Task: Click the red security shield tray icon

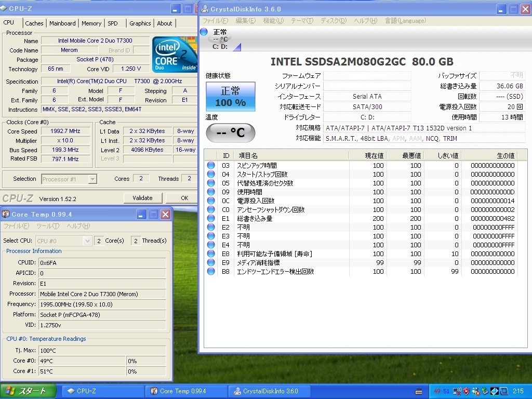Action: click(x=466, y=391)
